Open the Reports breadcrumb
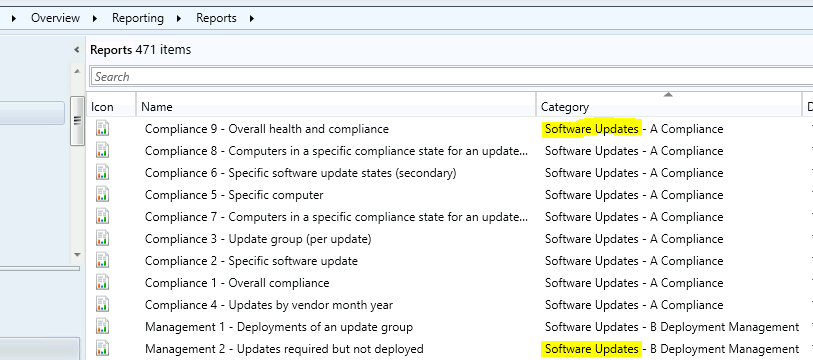The height and width of the screenshot is (360, 813). [216, 18]
